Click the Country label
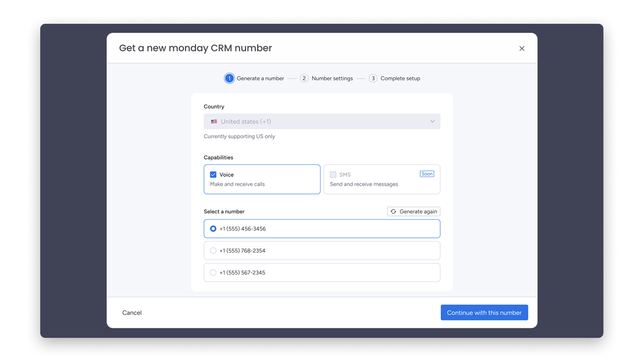This screenshot has width=644, height=362. [x=214, y=107]
